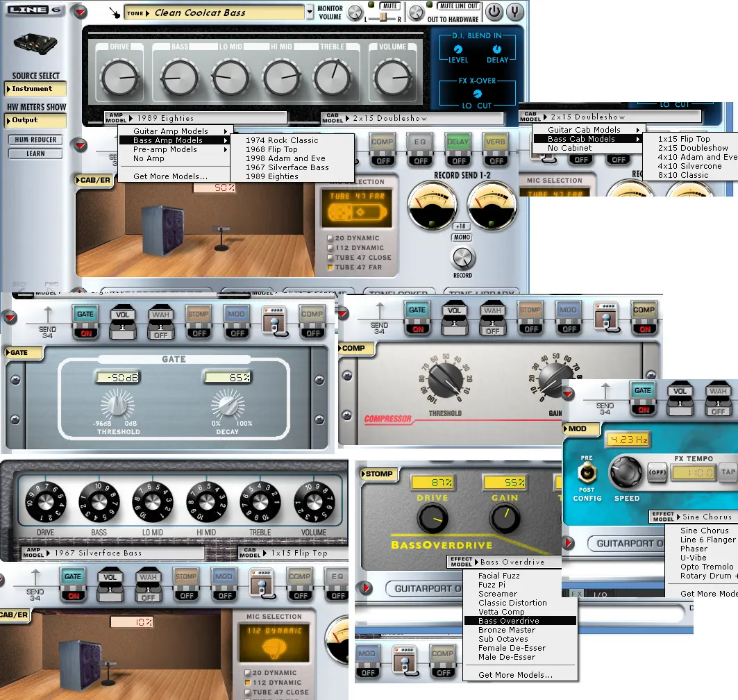Open the Tone preset dropdown arrow

tap(309, 12)
